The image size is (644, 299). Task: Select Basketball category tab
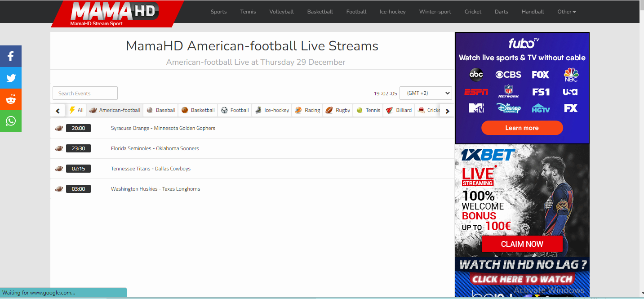(x=198, y=110)
